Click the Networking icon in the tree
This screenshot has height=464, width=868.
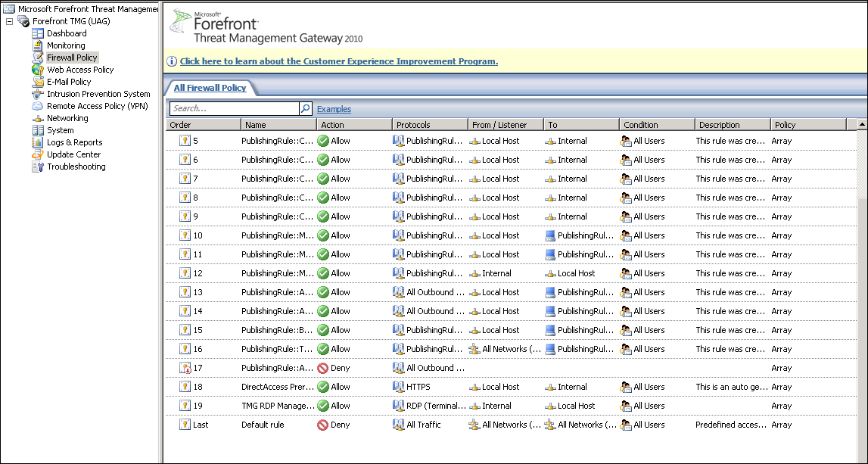click(x=38, y=119)
